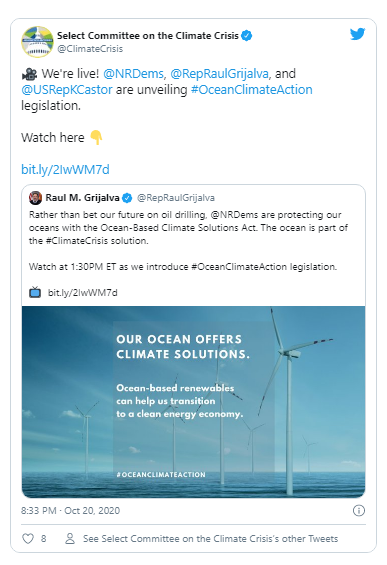Click the person icon near other Tweets
Image resolution: width=387 pixels, height=565 pixels.
coord(70,538)
